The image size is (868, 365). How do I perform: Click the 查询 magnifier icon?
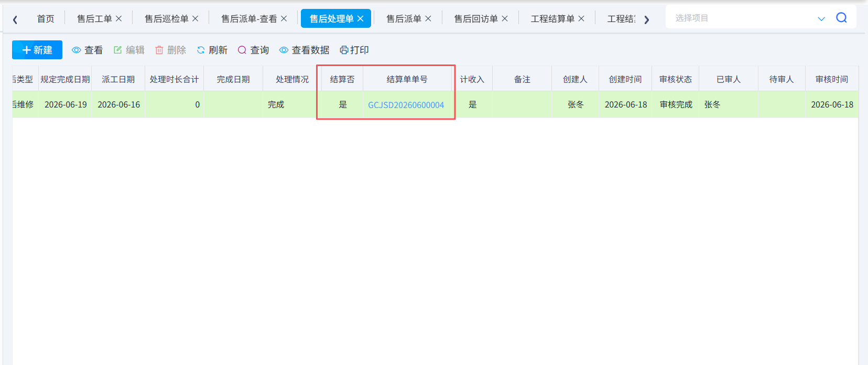point(242,50)
